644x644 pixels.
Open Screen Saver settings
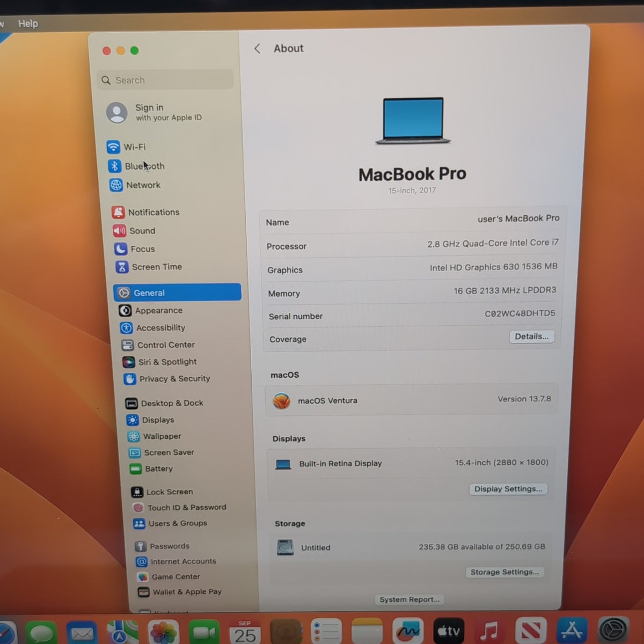pos(162,452)
